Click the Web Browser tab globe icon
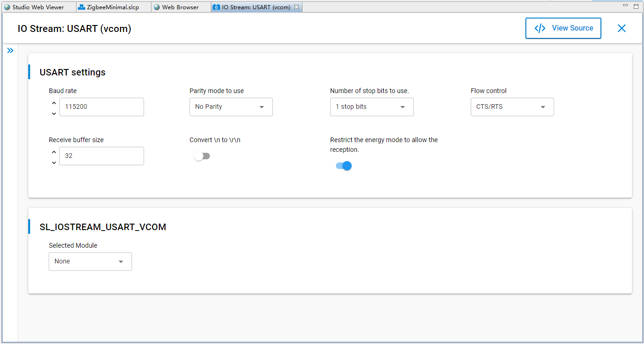The width and height of the screenshot is (644, 344). pyautogui.click(x=157, y=7)
